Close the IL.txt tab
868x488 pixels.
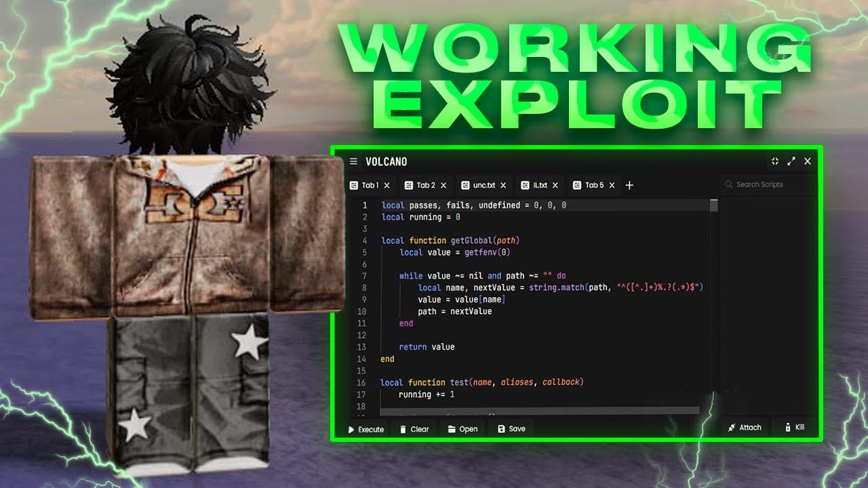[555, 185]
